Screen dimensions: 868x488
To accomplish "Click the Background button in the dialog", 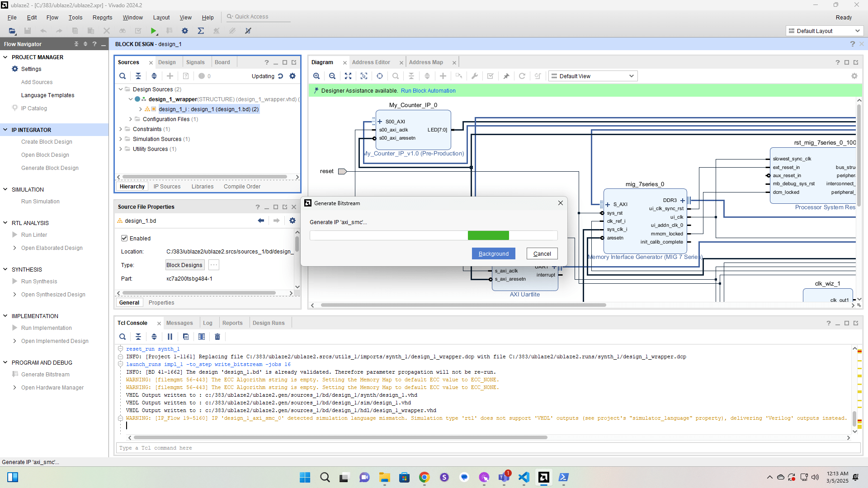I will point(493,253).
